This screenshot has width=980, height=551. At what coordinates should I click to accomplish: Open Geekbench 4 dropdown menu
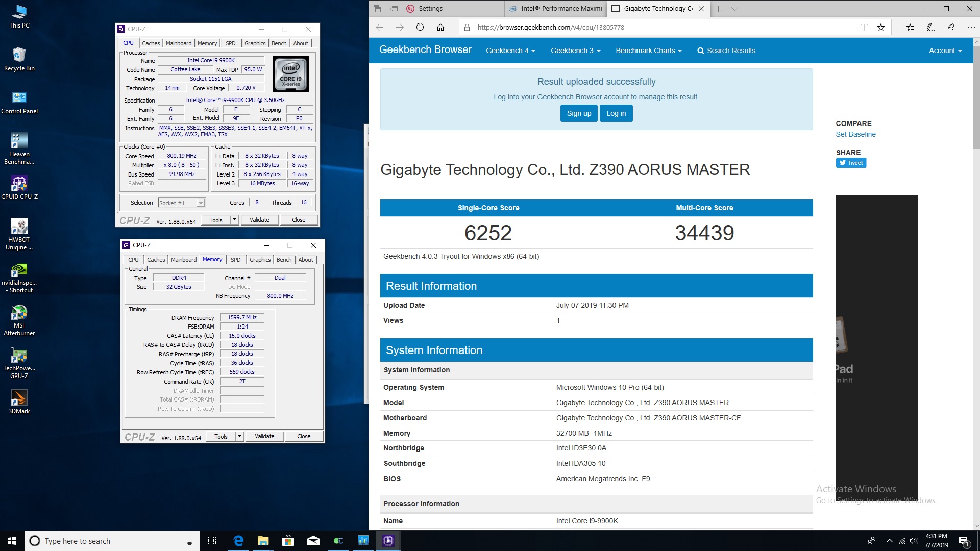510,51
